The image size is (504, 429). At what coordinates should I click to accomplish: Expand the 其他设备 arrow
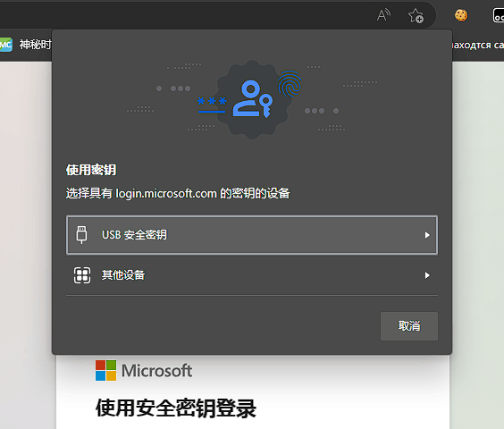click(427, 275)
